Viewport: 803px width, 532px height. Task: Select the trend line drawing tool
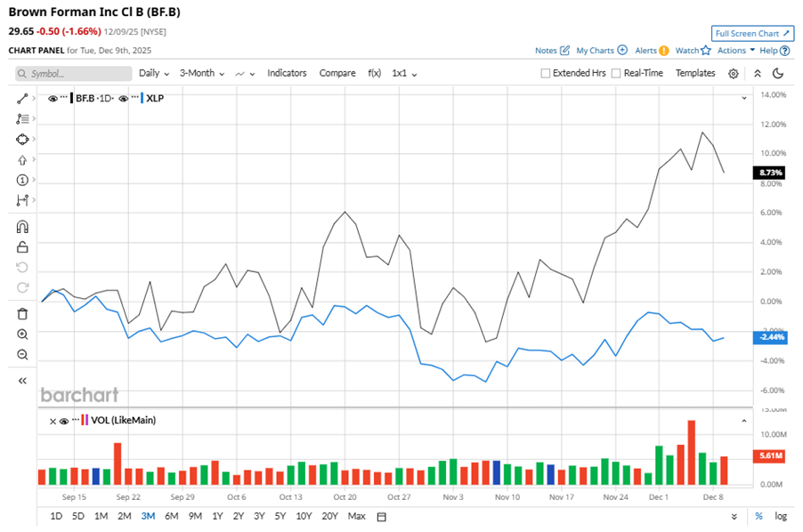coord(22,98)
